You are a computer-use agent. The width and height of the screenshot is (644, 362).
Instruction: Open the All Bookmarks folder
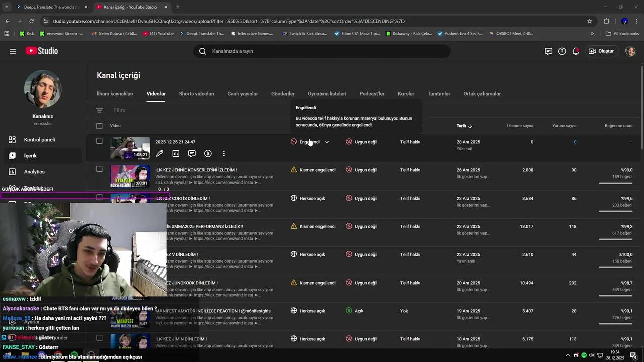622,34
